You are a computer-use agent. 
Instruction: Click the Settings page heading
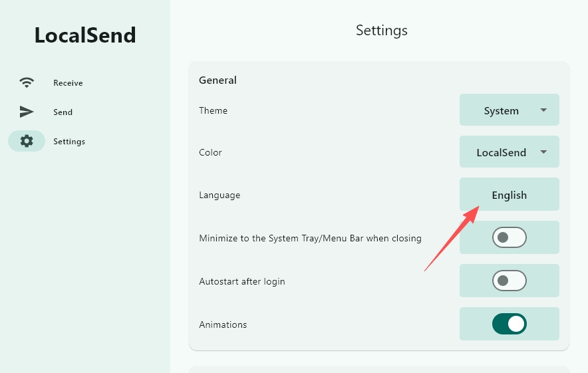381,31
